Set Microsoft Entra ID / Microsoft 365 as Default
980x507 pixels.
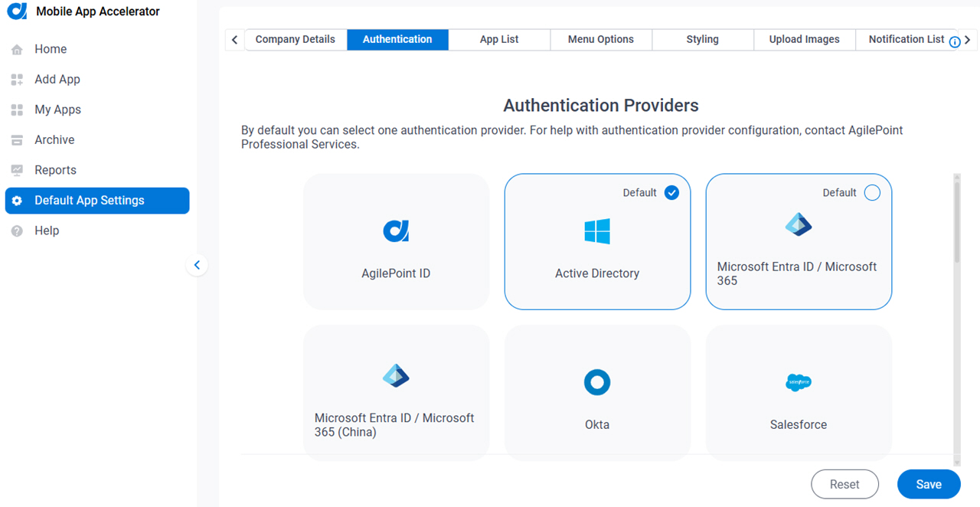[872, 193]
